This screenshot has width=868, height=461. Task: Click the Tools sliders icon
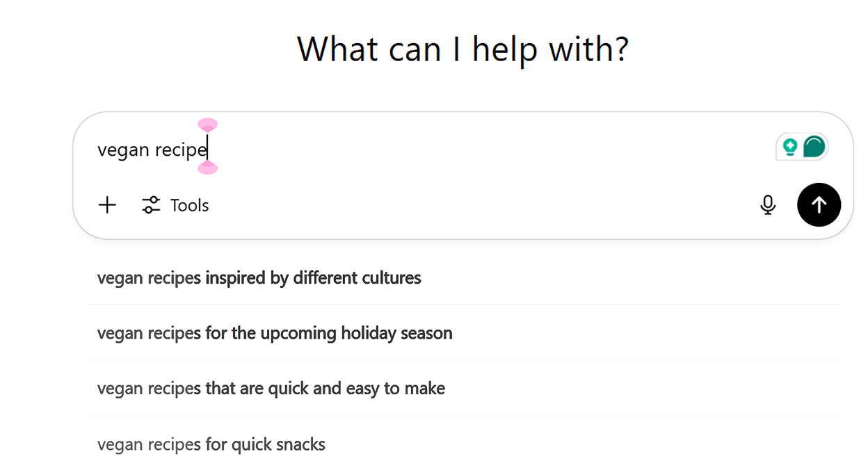[150, 204]
